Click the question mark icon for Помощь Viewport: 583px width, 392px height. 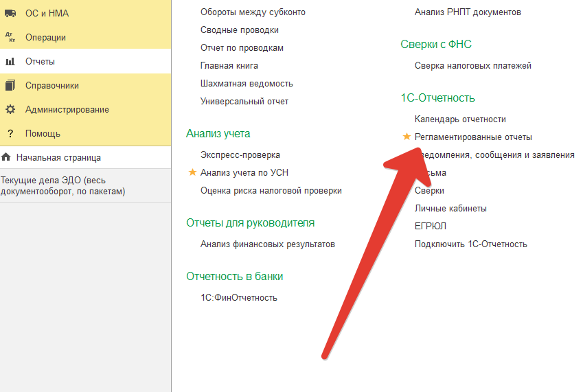coord(10,134)
